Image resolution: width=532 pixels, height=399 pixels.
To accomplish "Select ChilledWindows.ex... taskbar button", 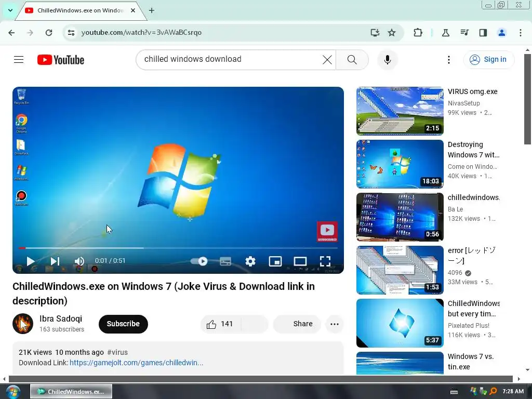I will point(71,392).
